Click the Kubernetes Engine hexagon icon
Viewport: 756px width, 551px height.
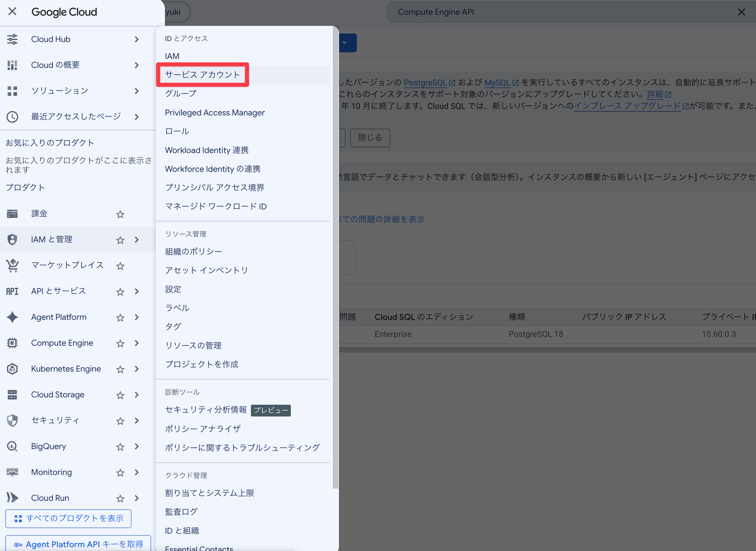12,369
